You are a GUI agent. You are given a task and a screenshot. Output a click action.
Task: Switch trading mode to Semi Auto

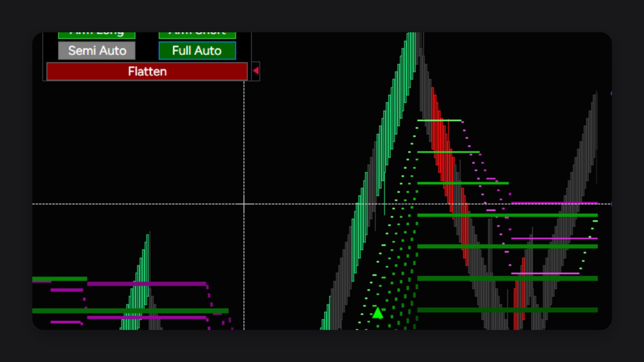click(x=97, y=51)
